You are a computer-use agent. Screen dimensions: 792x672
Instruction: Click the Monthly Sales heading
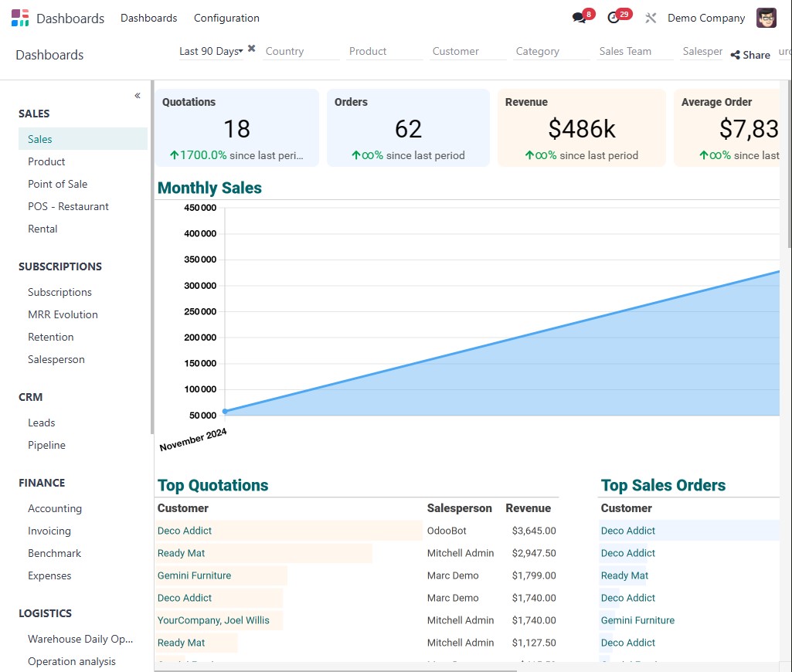click(x=209, y=188)
